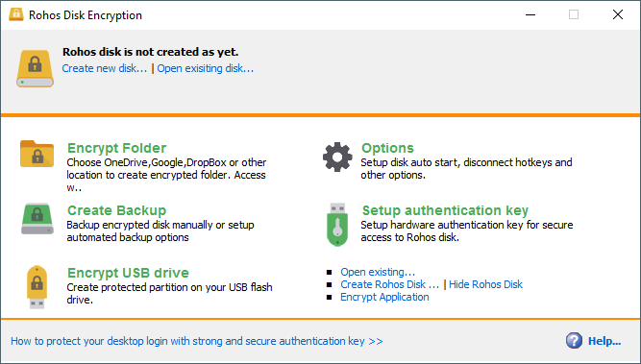The width and height of the screenshot is (641, 364).
Task: Click the Rohos padlock icon in title bar
Action: [x=16, y=14]
